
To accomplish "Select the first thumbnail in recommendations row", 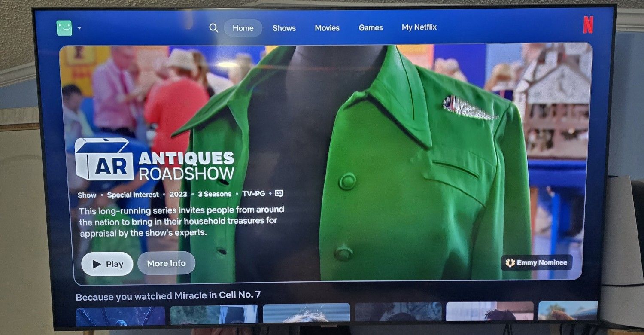I will coord(121,316).
